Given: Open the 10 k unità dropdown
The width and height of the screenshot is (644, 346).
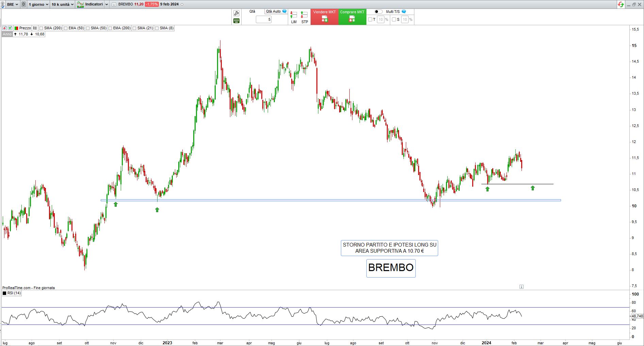Looking at the screenshot, I should [63, 4].
